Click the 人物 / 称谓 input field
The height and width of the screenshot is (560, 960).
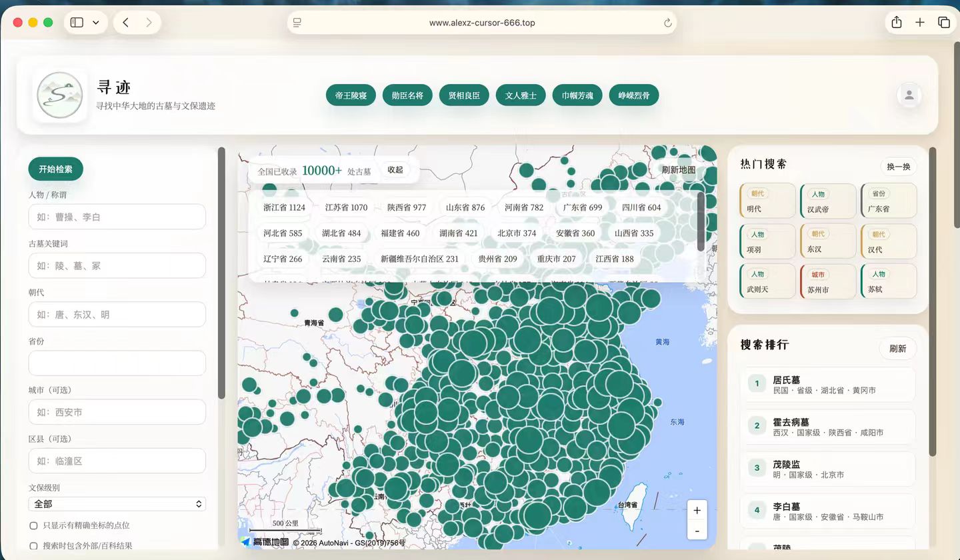tap(117, 217)
